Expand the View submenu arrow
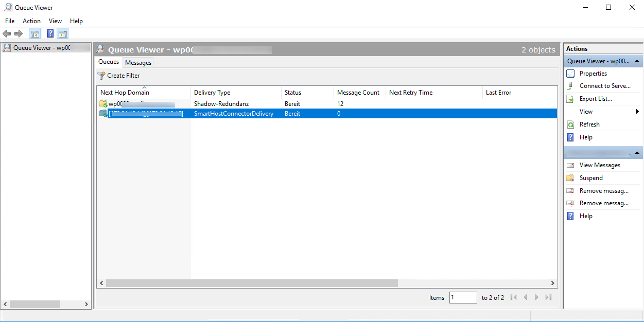Image resolution: width=644 pixels, height=322 pixels. pos(637,112)
